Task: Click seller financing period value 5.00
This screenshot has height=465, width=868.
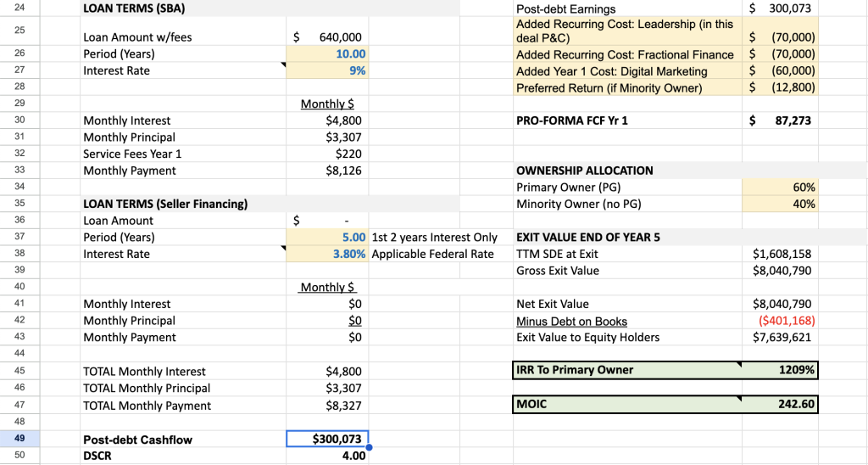Action: point(327,238)
